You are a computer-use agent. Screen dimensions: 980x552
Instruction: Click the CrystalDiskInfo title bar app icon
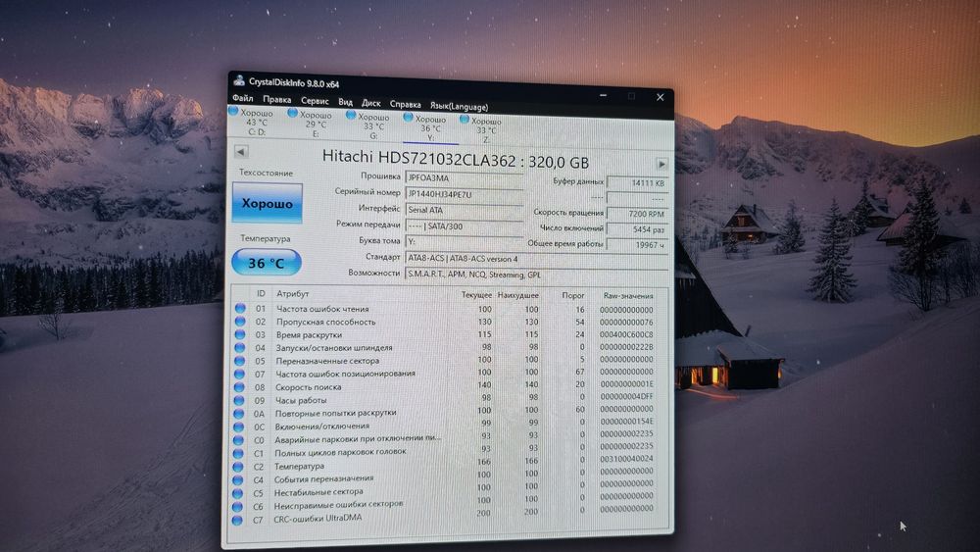[239, 80]
